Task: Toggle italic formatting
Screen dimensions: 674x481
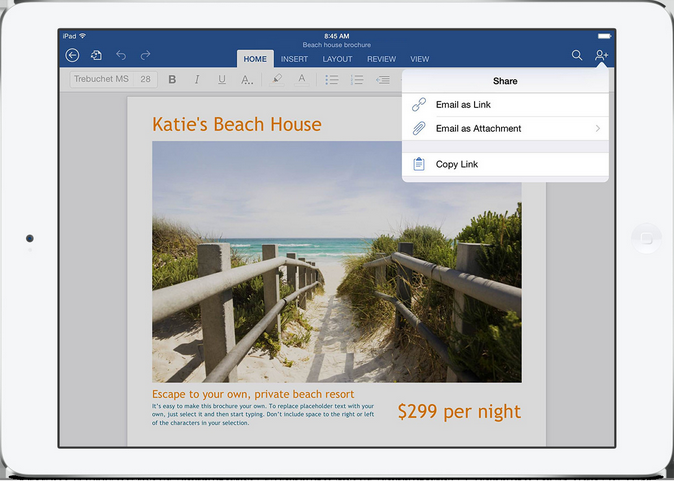Action: (x=197, y=80)
